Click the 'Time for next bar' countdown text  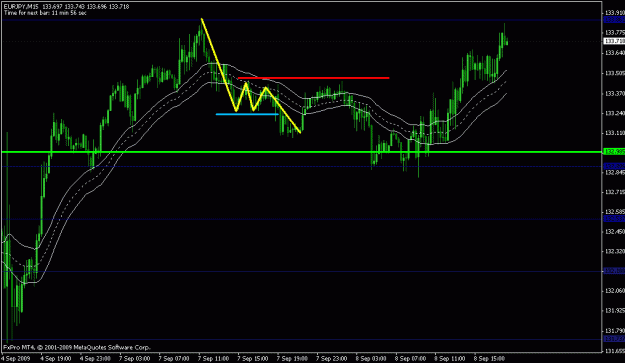[x=45, y=13]
